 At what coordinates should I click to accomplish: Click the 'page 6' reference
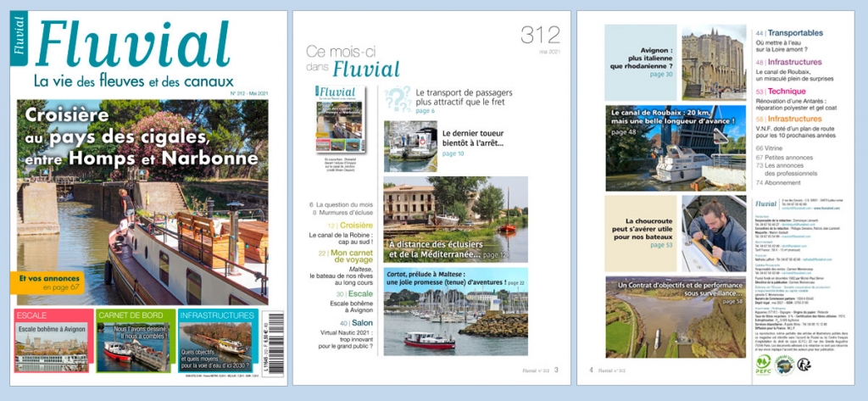[426, 111]
